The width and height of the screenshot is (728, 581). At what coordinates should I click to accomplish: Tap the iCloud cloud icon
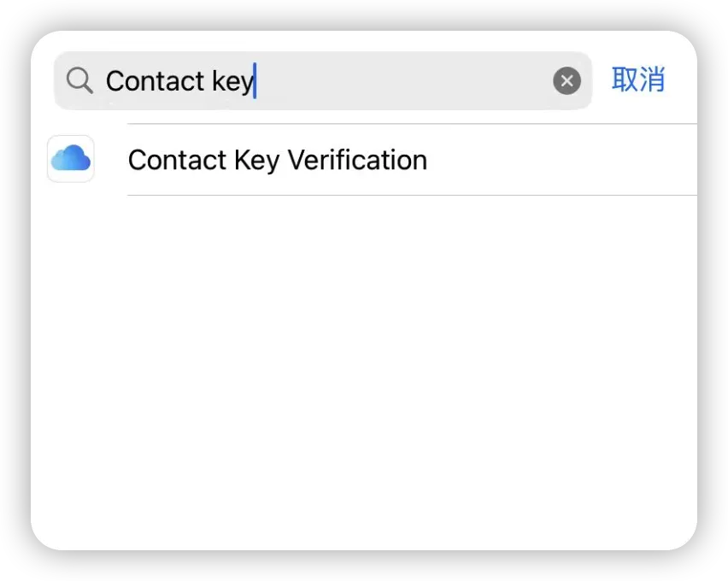click(x=71, y=159)
